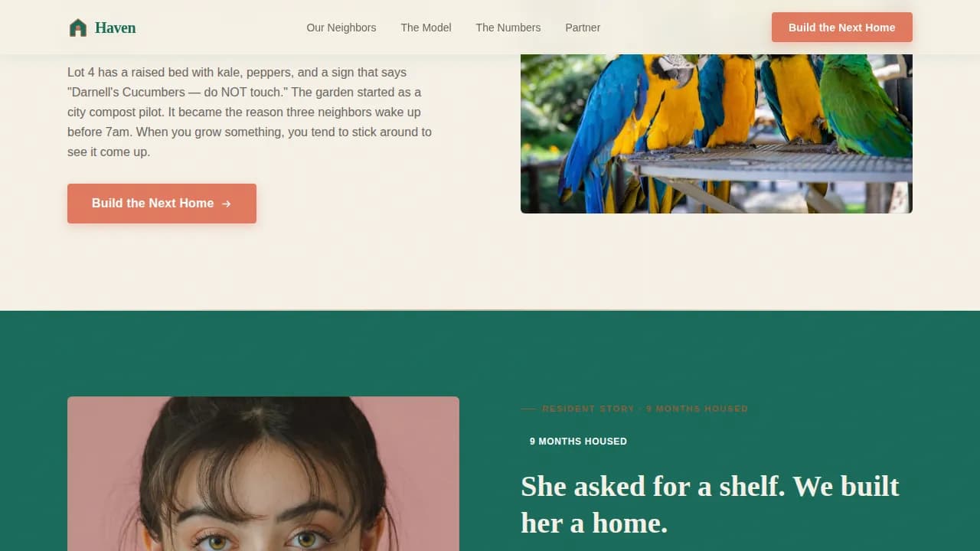Image resolution: width=980 pixels, height=551 pixels.
Task: Click the arrow icon in the coral button
Action: 226,204
